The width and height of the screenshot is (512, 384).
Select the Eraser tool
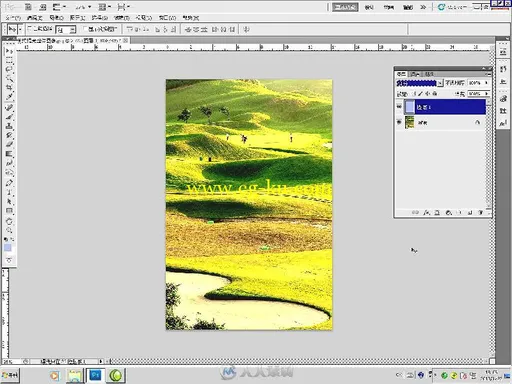point(9,144)
